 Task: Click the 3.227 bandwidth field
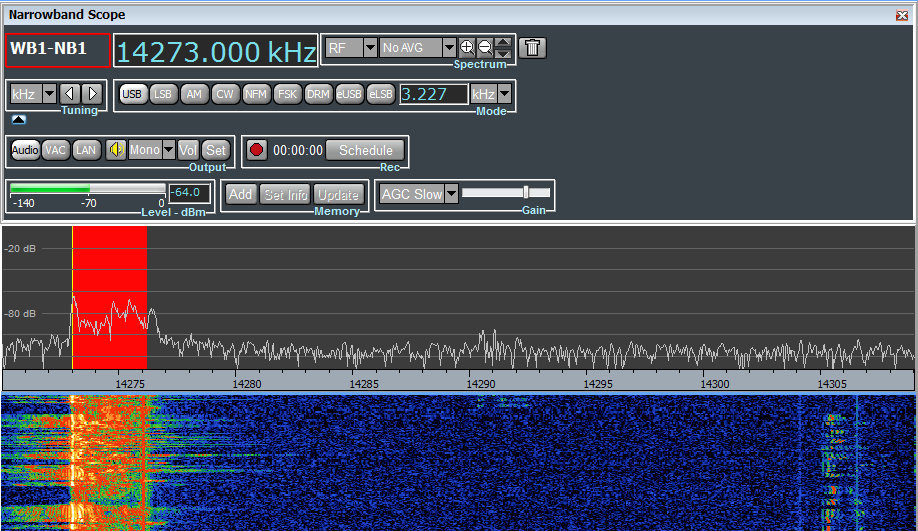pos(434,94)
